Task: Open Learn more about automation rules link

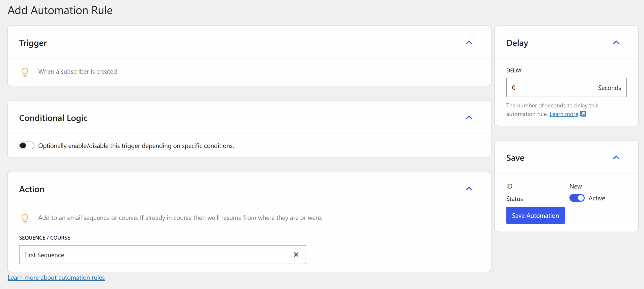Action: pyautogui.click(x=56, y=277)
